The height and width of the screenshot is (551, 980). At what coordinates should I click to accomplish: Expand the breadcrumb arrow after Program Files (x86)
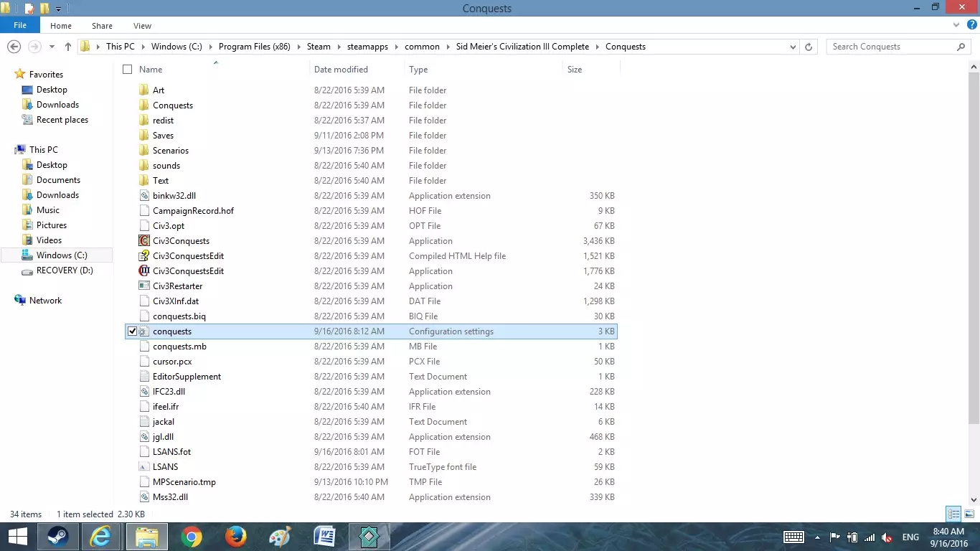pos(298,47)
